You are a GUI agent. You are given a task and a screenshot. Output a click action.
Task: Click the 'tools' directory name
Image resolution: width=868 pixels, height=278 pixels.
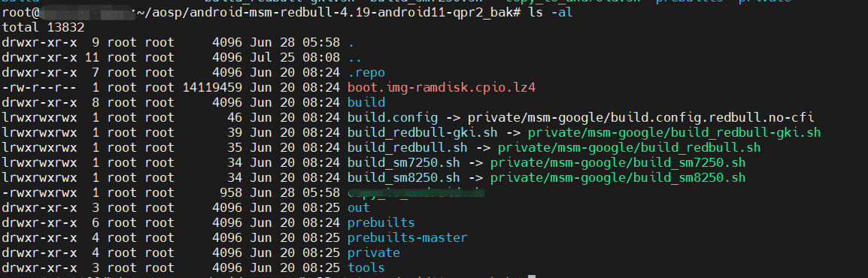(x=366, y=267)
